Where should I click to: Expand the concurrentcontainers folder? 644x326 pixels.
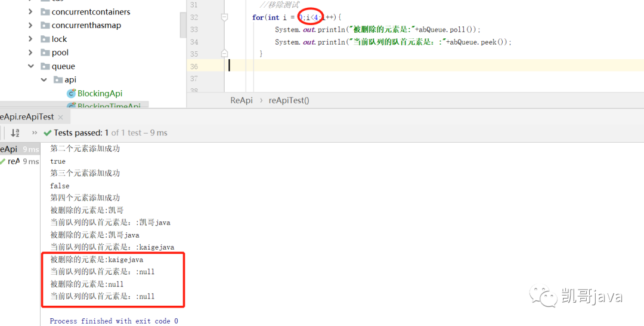[x=30, y=12]
